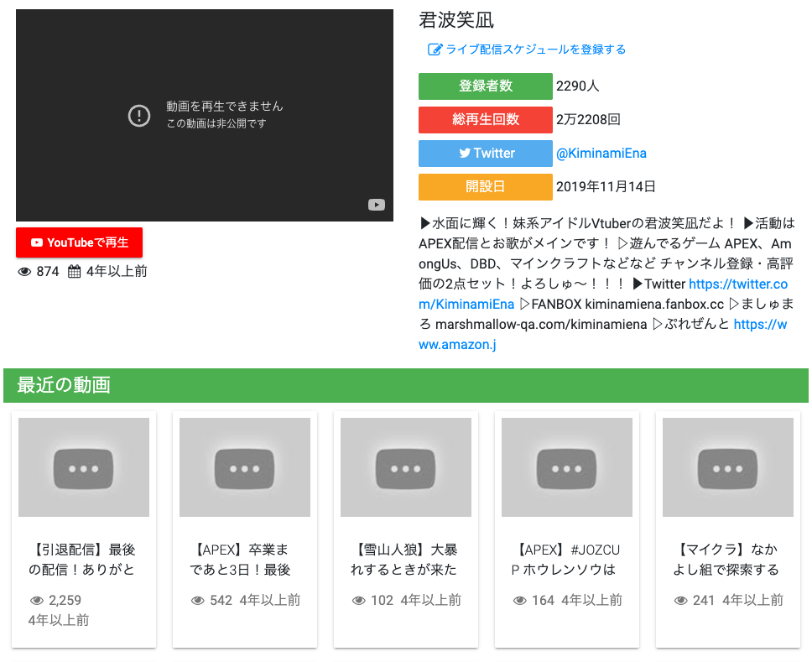Click the eye icon beside 874 views
Screen dimensions: 812x662
24,272
